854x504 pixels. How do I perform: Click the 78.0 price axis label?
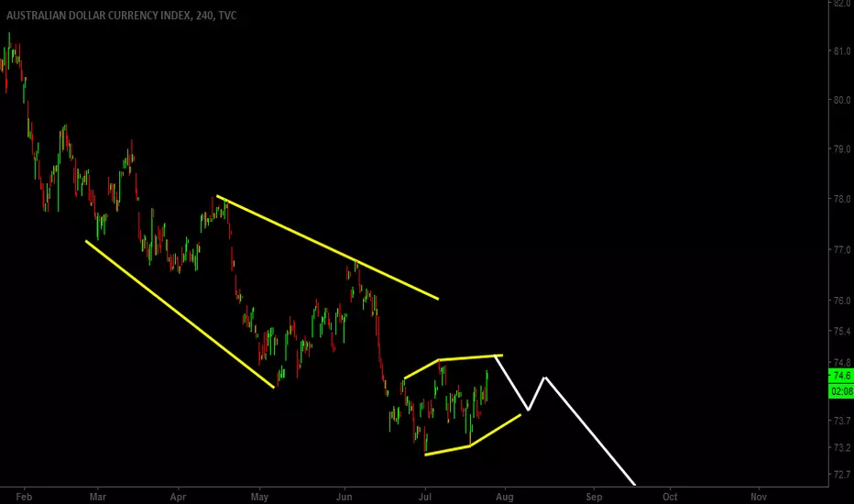(x=841, y=199)
